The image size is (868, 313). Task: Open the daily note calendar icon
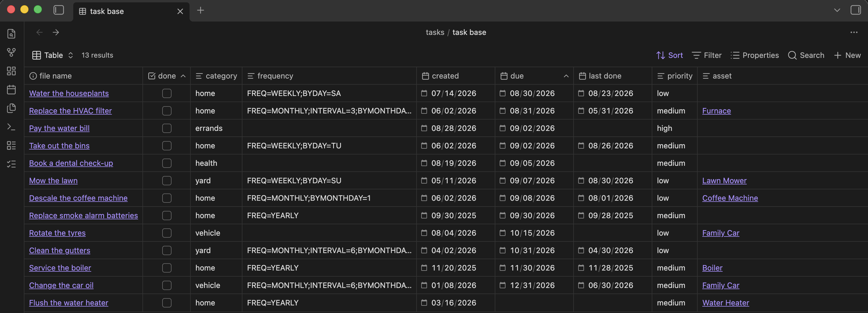[11, 89]
